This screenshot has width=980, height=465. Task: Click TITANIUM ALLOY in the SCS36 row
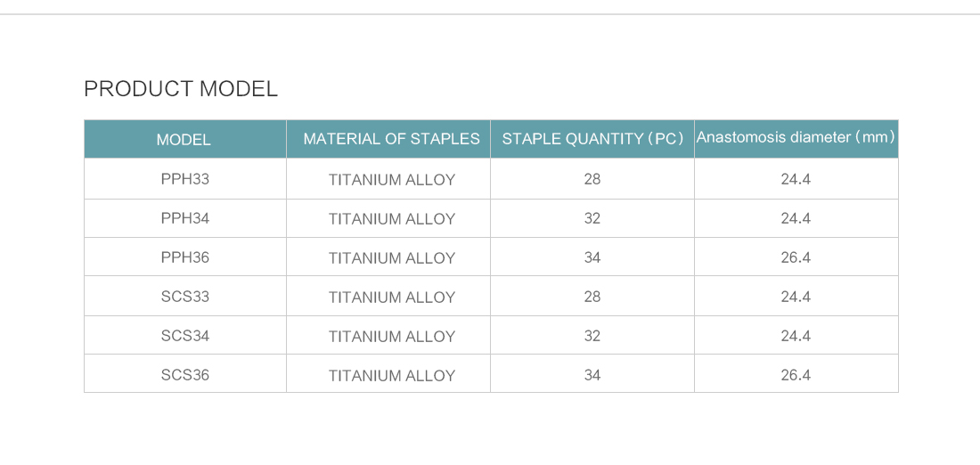coord(392,376)
